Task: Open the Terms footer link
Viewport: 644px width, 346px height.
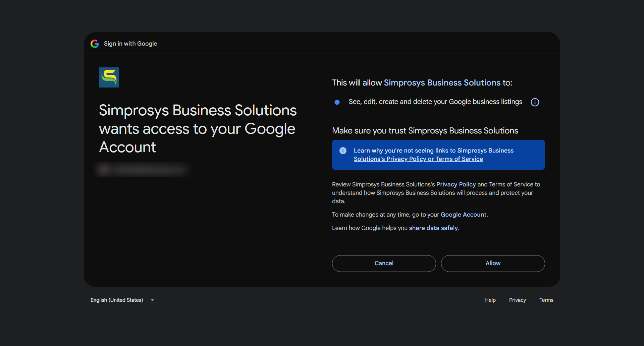Action: pos(546,300)
